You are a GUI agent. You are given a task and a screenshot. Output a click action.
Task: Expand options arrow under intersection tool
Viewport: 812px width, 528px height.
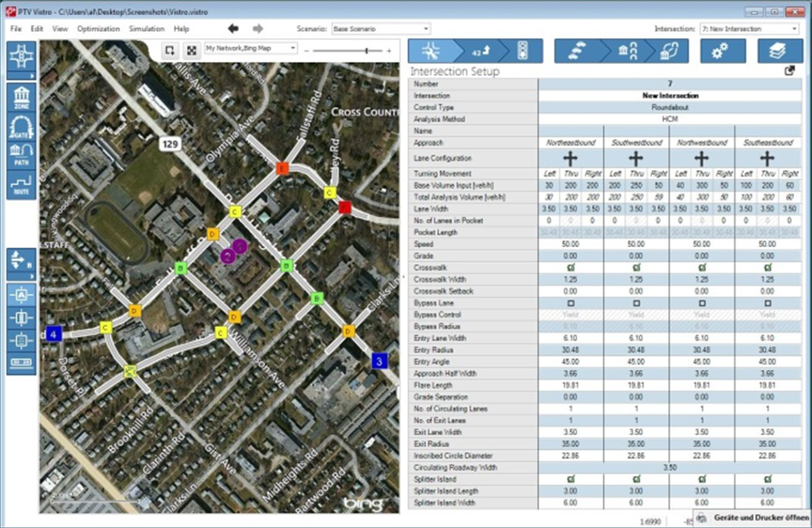click(x=21, y=76)
